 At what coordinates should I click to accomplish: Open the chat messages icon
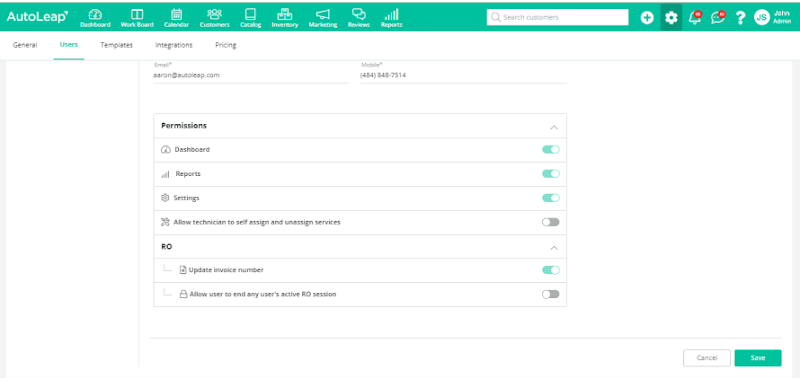718,17
